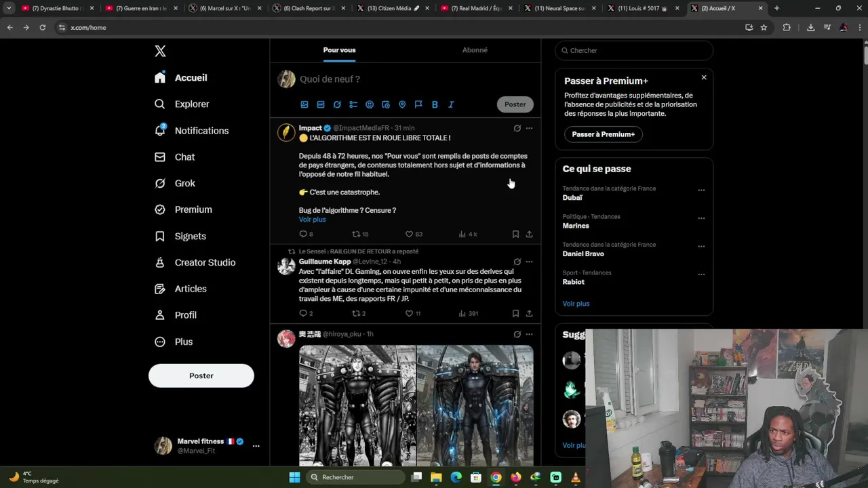Viewport: 868px width, 488px height.
Task: Open the black-and-white manga image
Action: (357, 405)
